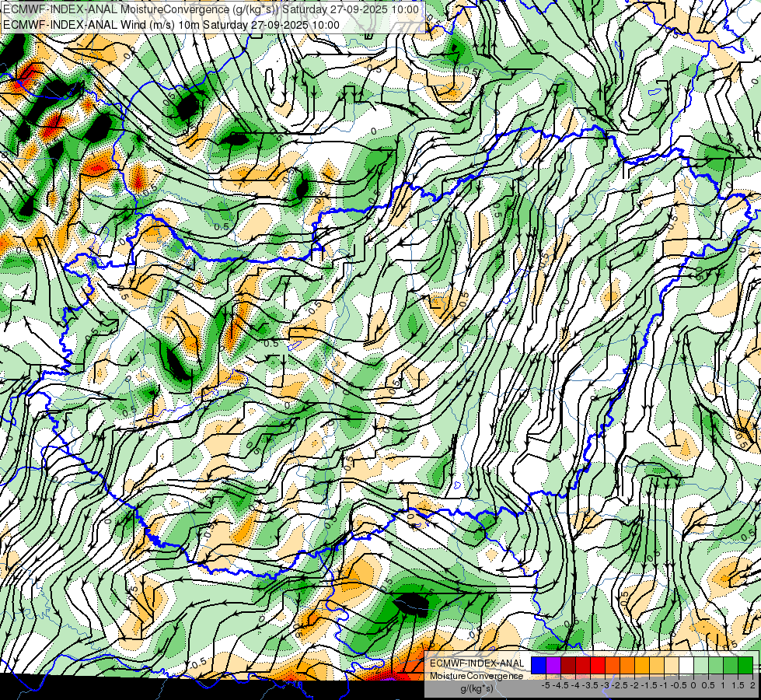Image resolution: width=761 pixels, height=700 pixels.
Task: Select the palest green swatch above 0
Action: 701,665
